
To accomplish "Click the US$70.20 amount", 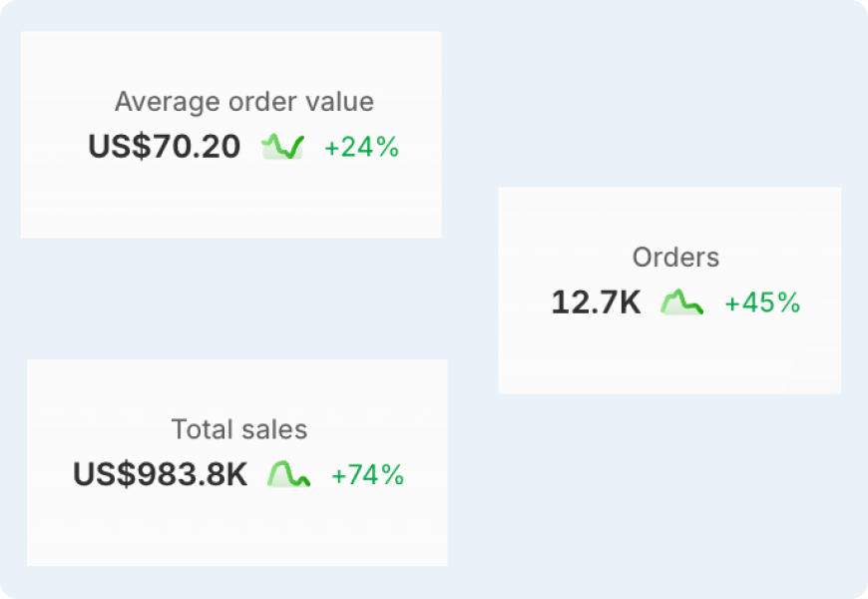I will pos(165,147).
